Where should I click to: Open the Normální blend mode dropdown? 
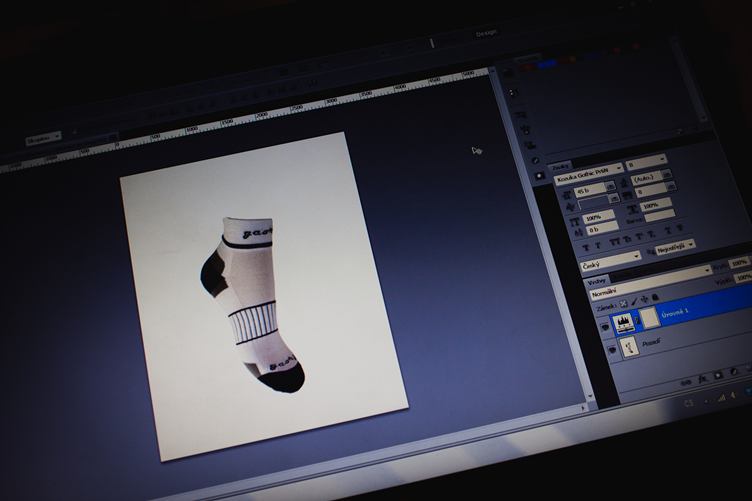(x=651, y=283)
